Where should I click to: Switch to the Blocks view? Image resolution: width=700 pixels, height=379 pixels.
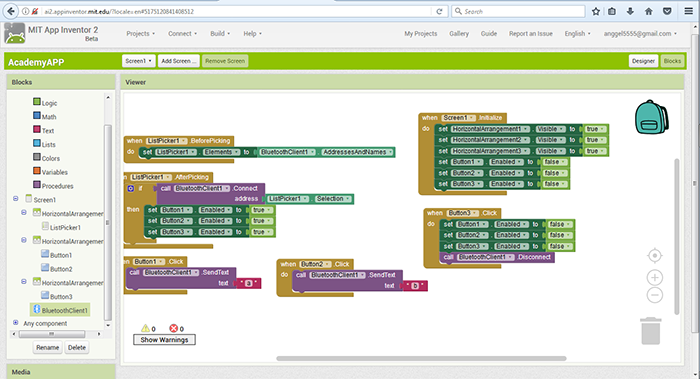point(672,61)
